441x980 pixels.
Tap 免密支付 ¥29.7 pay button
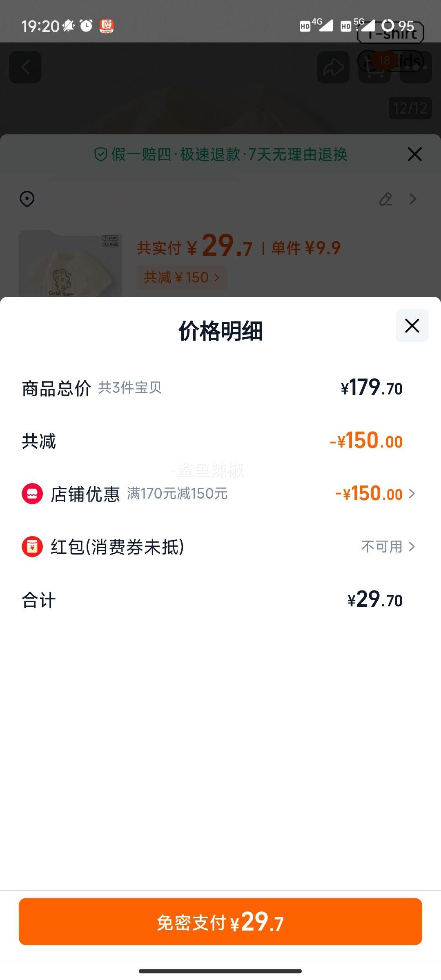(x=220, y=921)
